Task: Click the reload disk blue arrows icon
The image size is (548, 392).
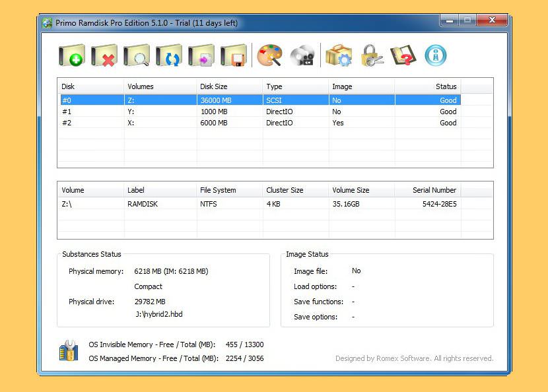Action: 169,55
